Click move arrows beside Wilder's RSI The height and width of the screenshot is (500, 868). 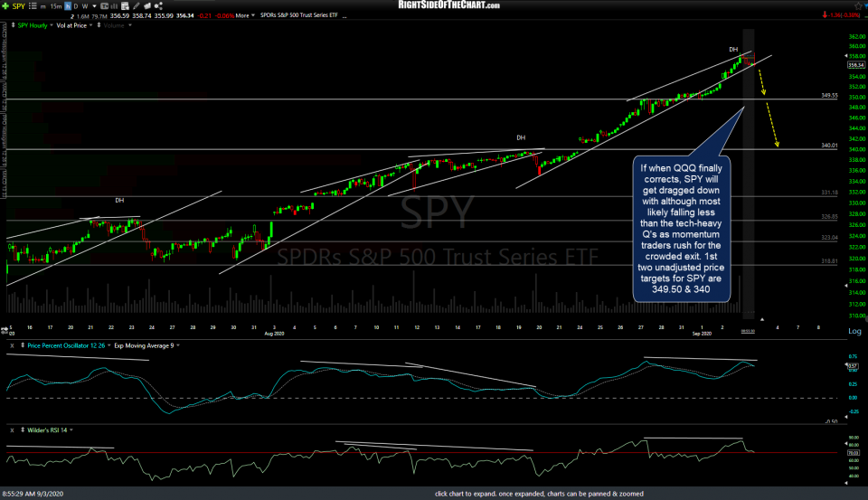tap(22, 430)
